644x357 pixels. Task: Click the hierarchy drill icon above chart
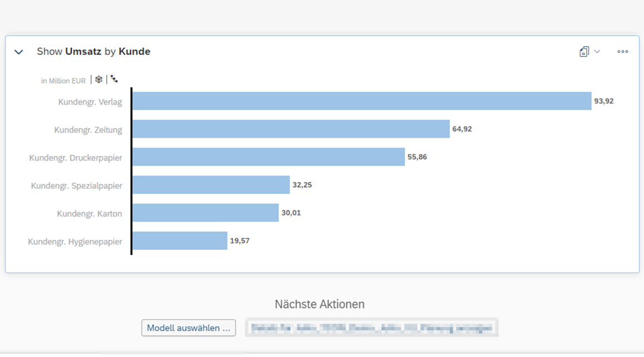click(x=114, y=79)
